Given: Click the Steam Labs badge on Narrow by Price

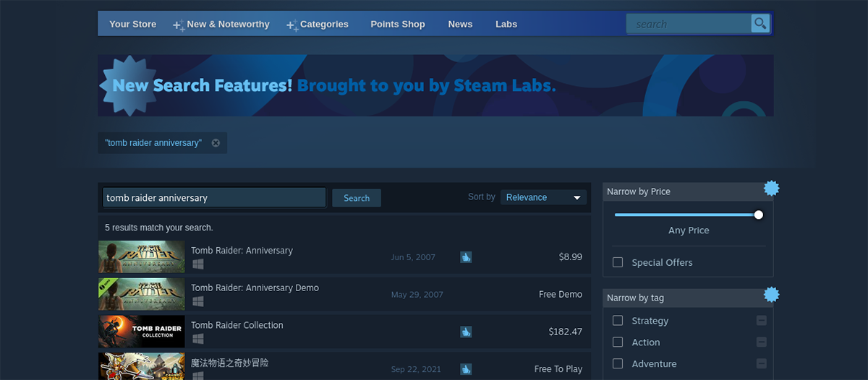Looking at the screenshot, I should [x=772, y=189].
